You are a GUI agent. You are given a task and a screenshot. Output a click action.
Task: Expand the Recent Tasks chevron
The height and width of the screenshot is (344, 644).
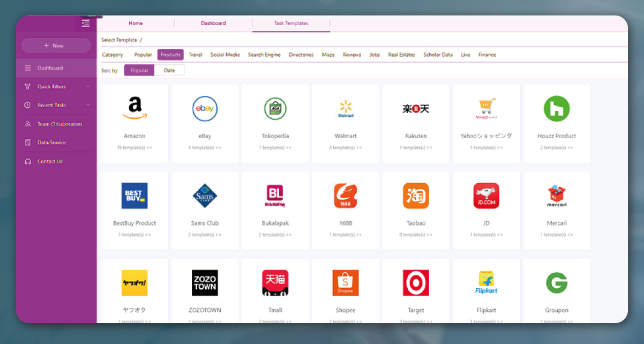[x=88, y=106]
